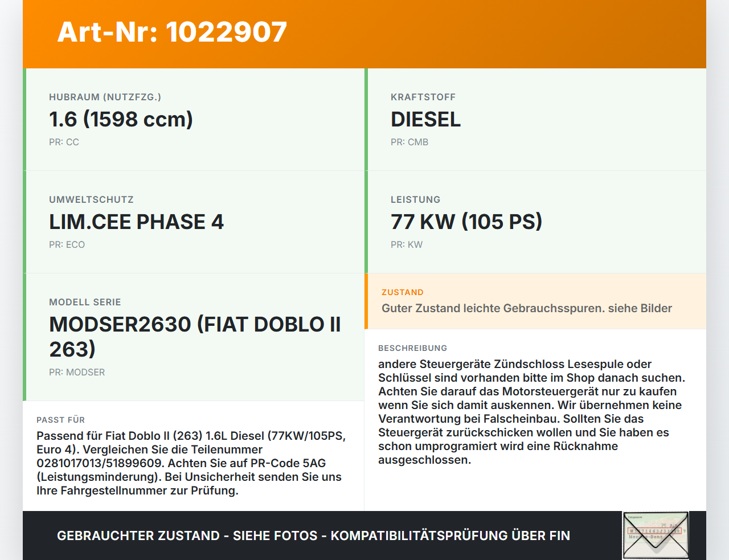Click the 'PR: ECO' code

coord(67,244)
